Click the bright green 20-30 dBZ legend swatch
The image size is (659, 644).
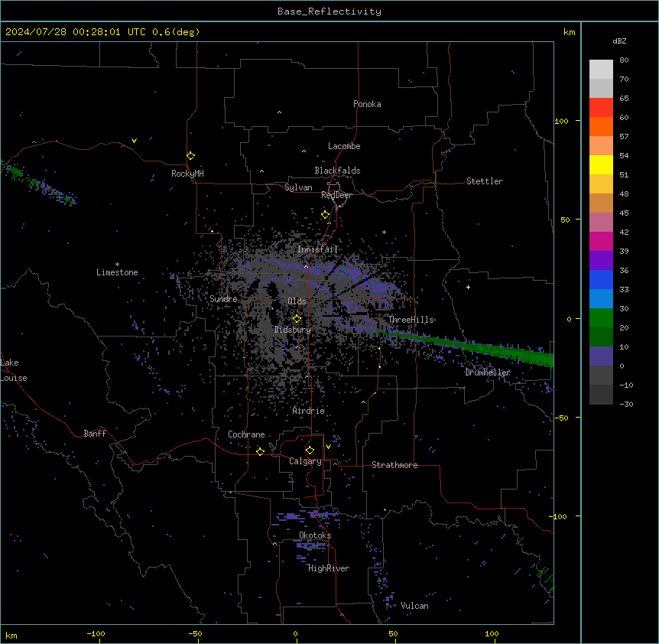(x=601, y=318)
